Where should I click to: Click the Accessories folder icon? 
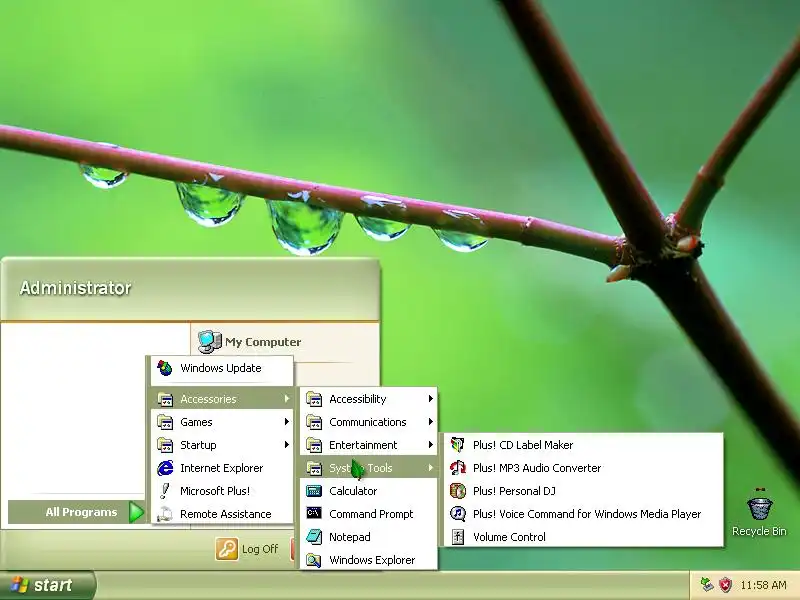[165, 399]
